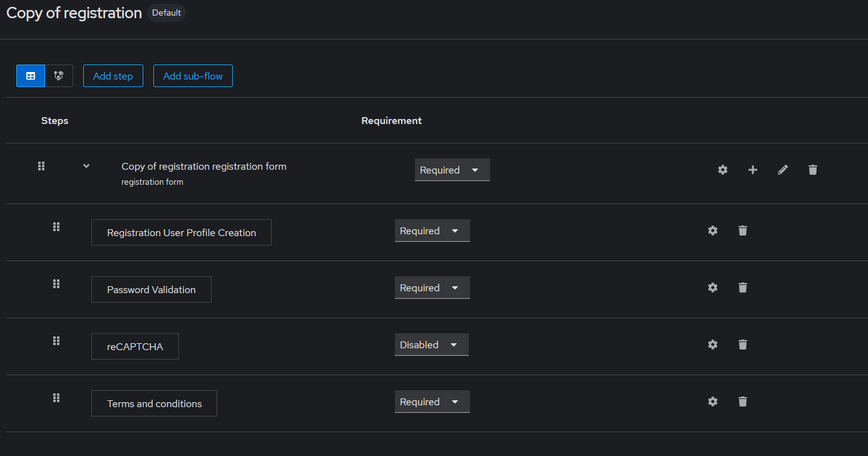Open settings gear for registration form flow
868x456 pixels.
[722, 170]
